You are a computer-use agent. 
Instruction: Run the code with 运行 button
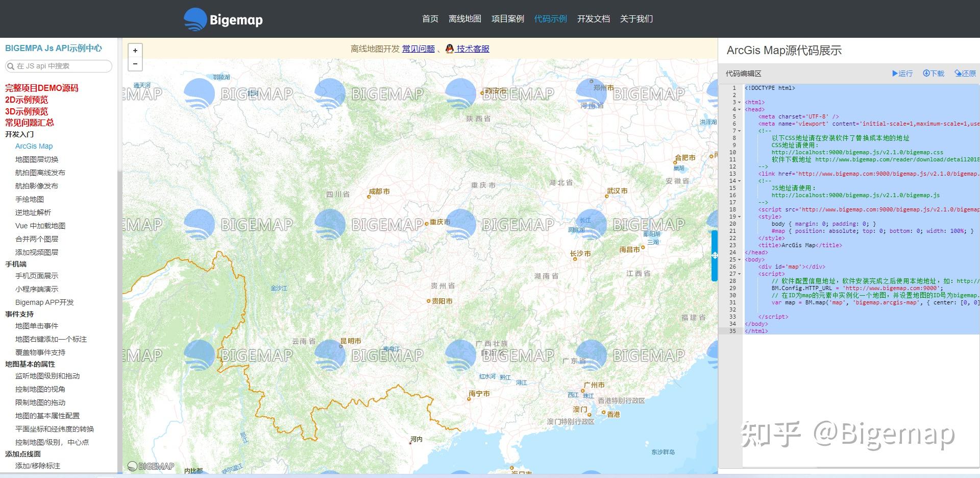[x=902, y=74]
